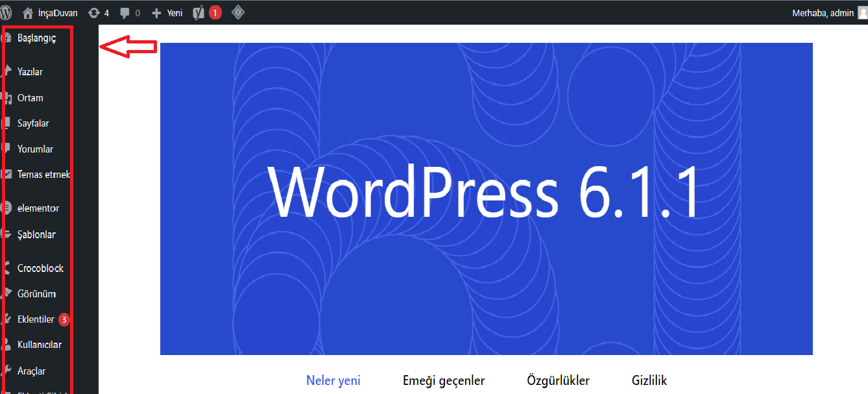
Task: Click the WordPress 6.1.1 banner image
Action: [487, 199]
